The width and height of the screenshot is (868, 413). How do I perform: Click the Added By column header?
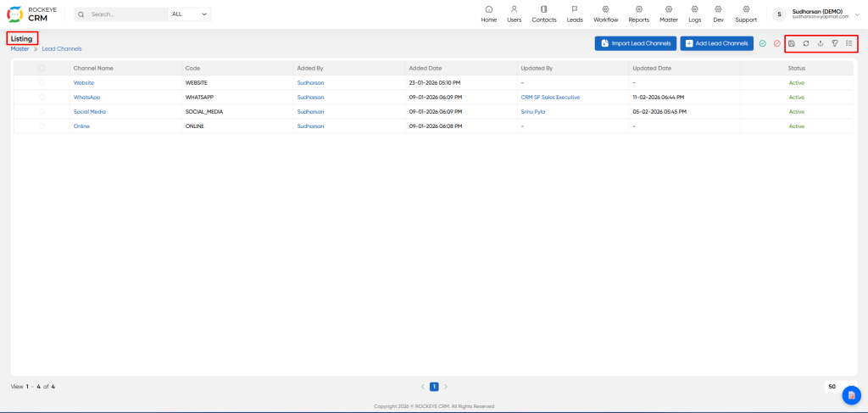pos(310,68)
